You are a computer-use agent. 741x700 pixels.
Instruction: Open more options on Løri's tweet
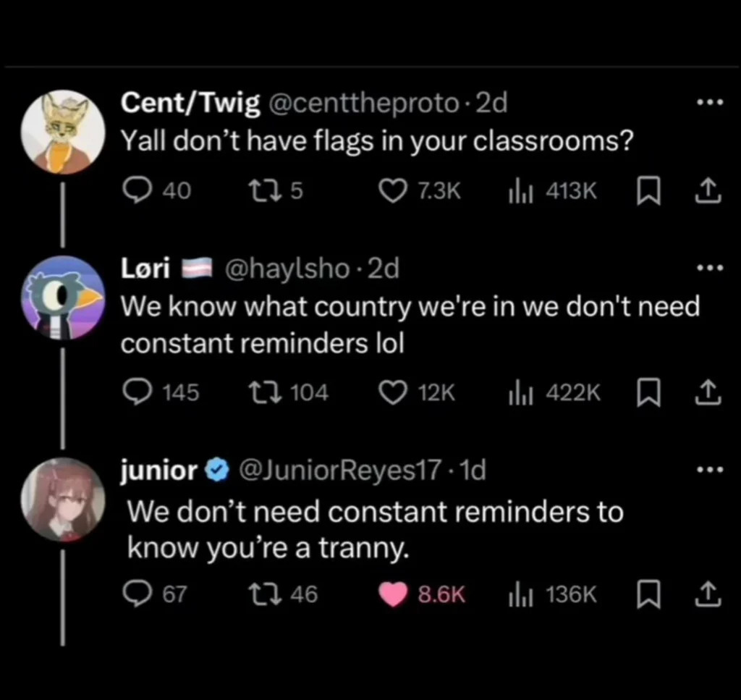(x=709, y=269)
